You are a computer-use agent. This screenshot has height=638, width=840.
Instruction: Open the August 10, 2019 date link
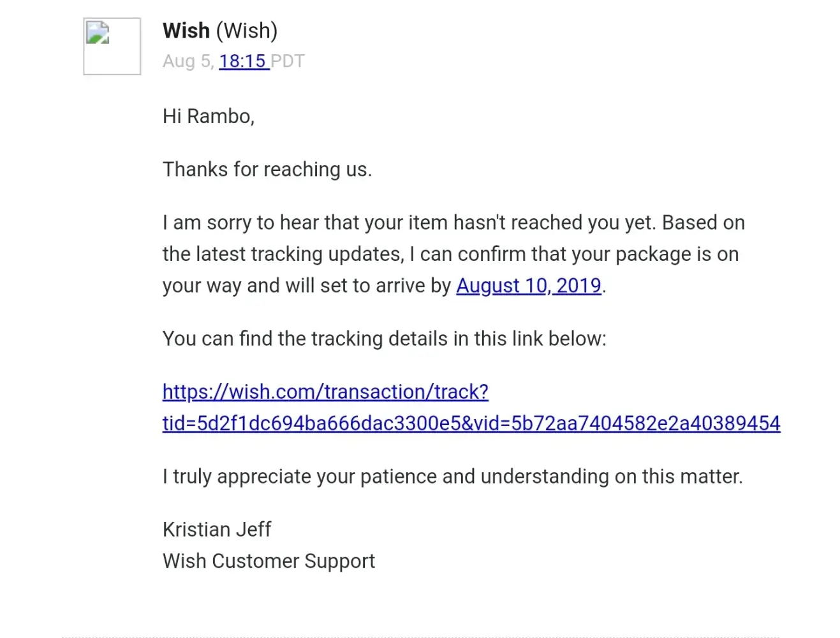click(x=529, y=286)
